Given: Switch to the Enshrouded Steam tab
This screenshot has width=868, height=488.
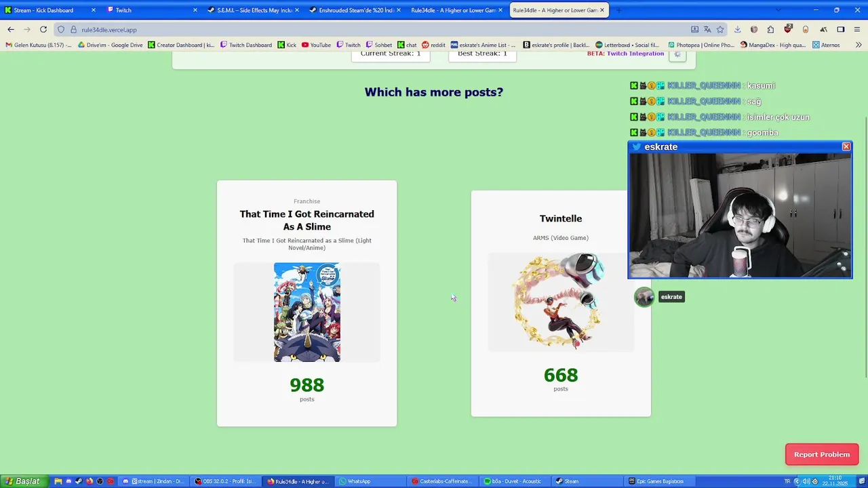Looking at the screenshot, I should click(355, 10).
